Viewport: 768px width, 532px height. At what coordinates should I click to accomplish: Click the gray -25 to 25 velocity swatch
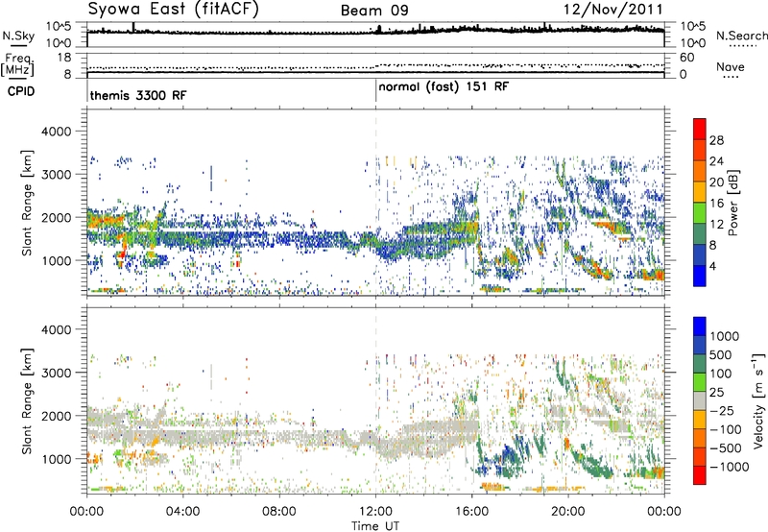coord(700,400)
